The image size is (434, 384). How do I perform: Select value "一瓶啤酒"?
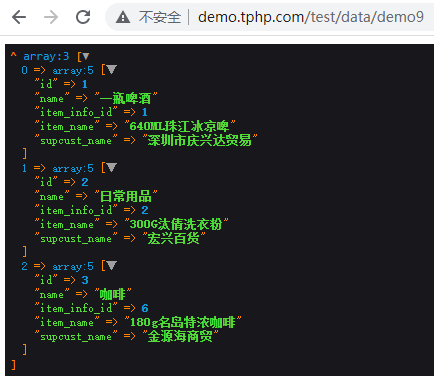tap(126, 98)
